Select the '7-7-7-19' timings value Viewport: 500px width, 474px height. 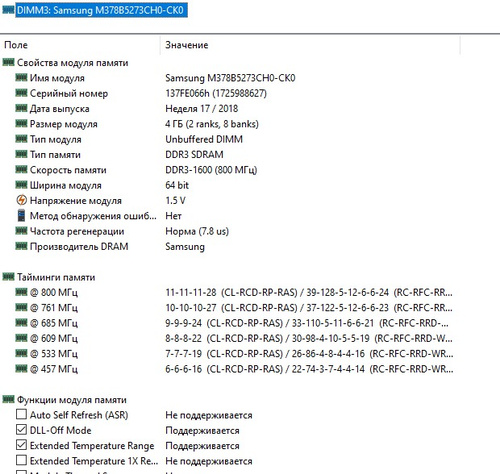click(184, 354)
